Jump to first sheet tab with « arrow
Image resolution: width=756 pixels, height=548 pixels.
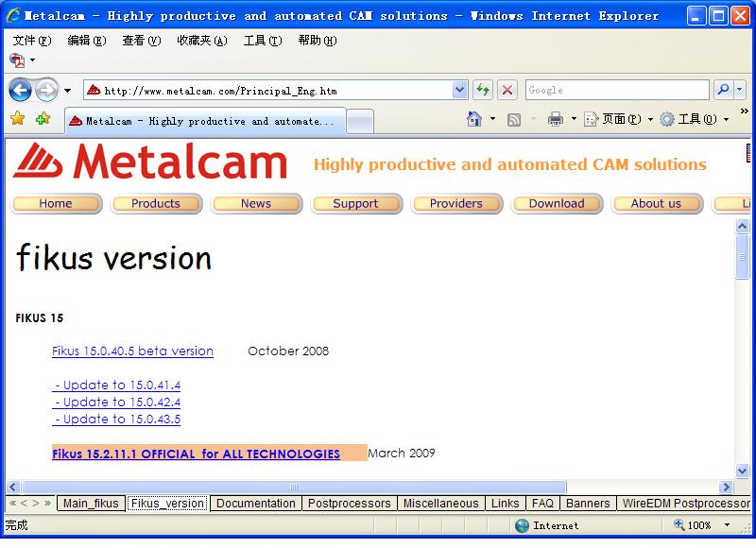13,504
